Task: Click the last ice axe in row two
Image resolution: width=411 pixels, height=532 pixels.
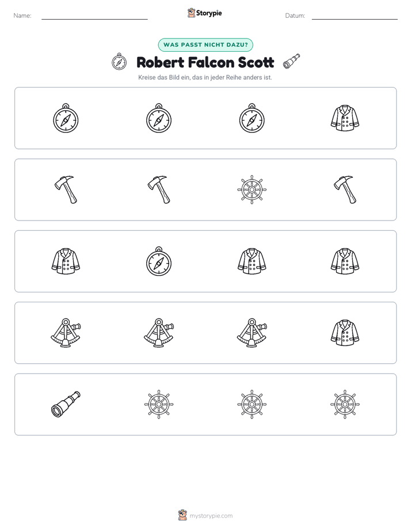Action: (345, 189)
